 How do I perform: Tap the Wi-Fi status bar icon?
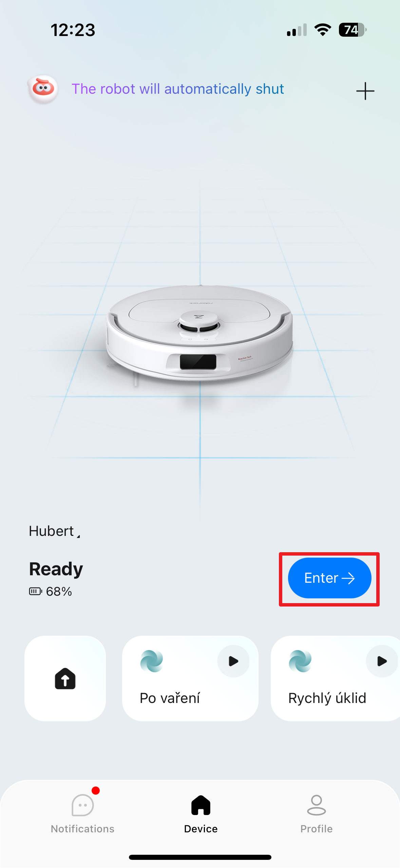click(x=323, y=30)
